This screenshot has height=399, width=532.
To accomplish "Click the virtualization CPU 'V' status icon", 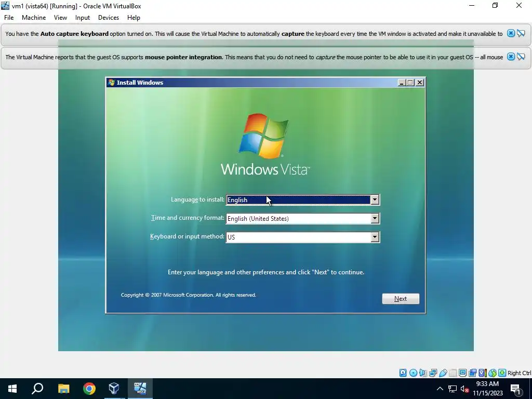I will coord(482,373).
